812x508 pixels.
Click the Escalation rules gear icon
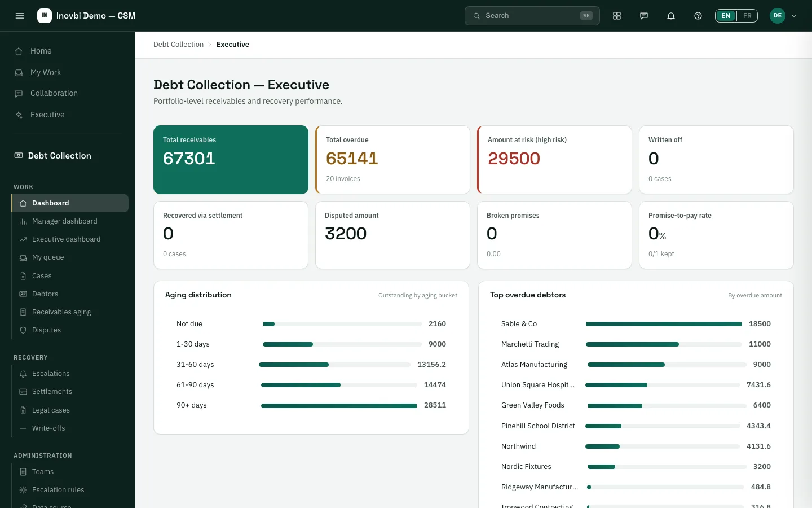pyautogui.click(x=23, y=490)
